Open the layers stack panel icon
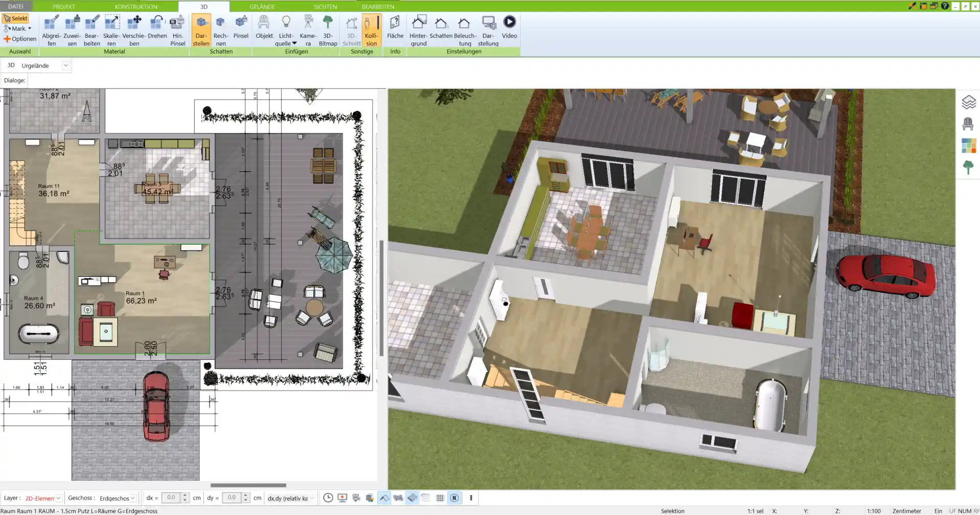 [x=968, y=102]
